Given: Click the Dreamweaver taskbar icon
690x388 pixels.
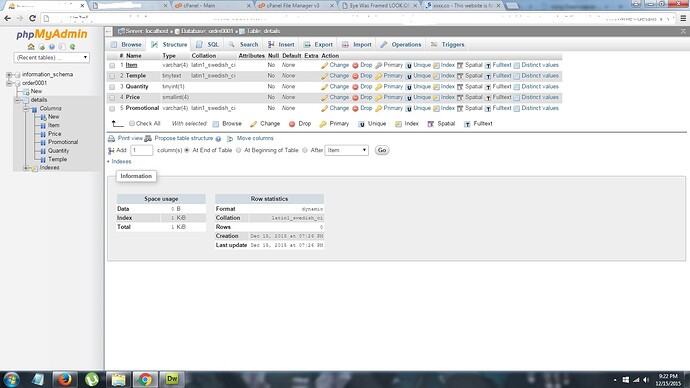Looking at the screenshot, I should [x=172, y=379].
